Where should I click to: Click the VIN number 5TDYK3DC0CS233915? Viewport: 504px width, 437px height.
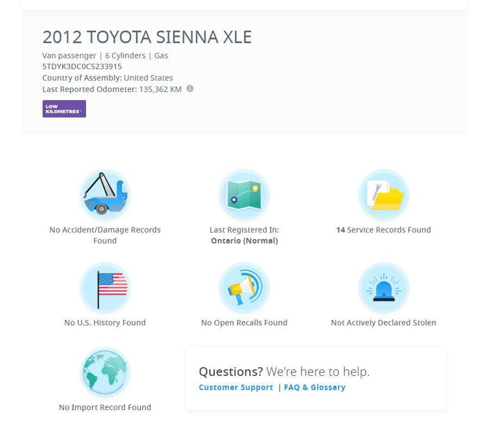[82, 66]
